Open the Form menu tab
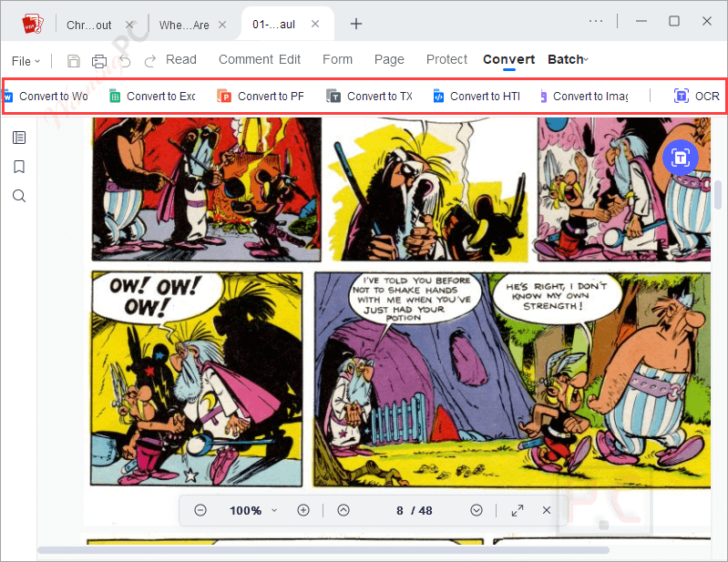 click(337, 59)
